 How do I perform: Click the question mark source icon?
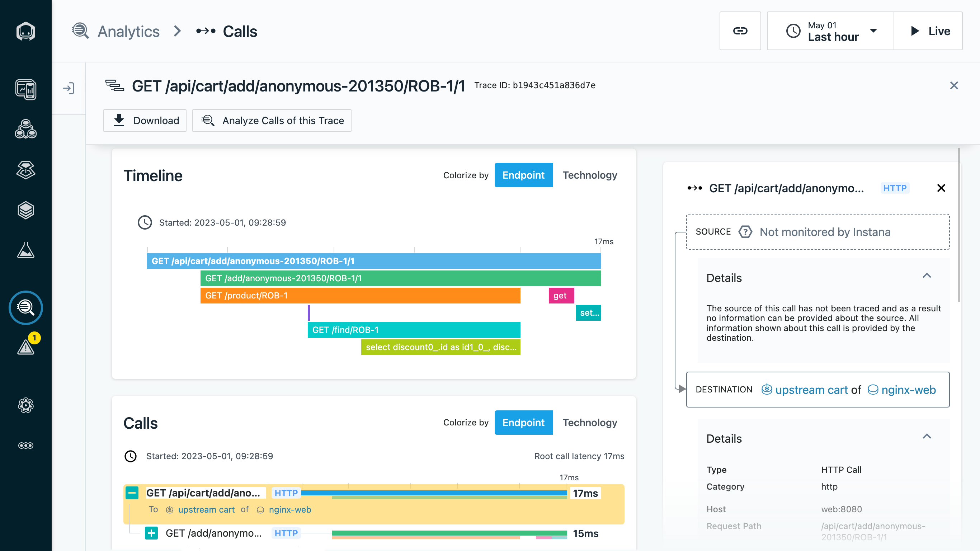click(745, 232)
